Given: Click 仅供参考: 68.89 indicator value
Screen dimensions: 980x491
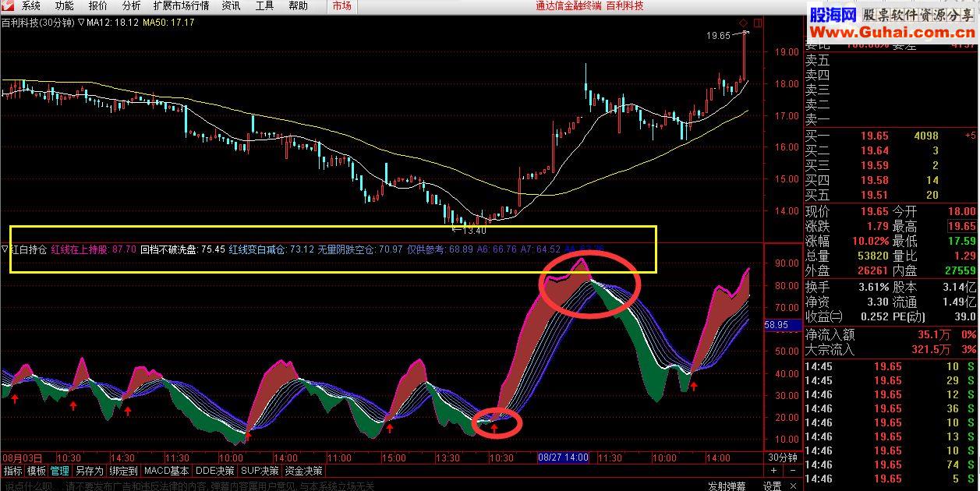Looking at the screenshot, I should click(440, 249).
